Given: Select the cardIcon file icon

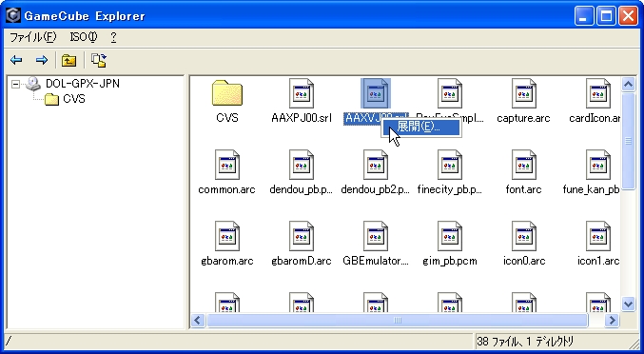Looking at the screenshot, I should [598, 93].
